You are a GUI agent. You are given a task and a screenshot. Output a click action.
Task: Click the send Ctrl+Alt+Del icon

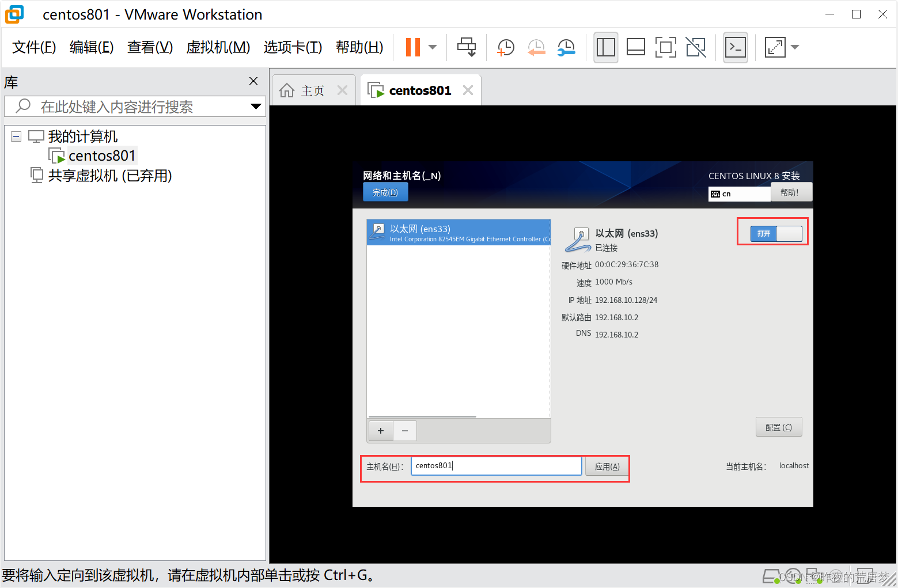[x=467, y=47]
